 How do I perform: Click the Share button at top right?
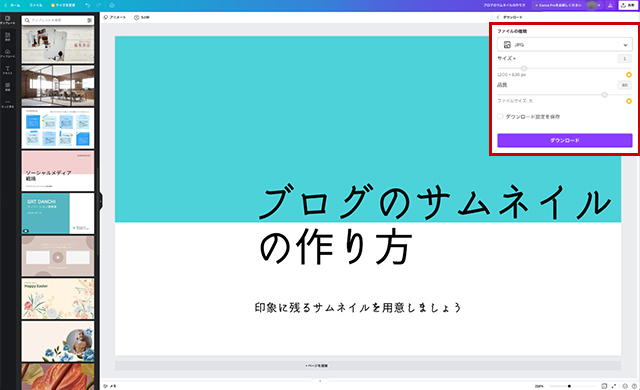coord(628,5)
